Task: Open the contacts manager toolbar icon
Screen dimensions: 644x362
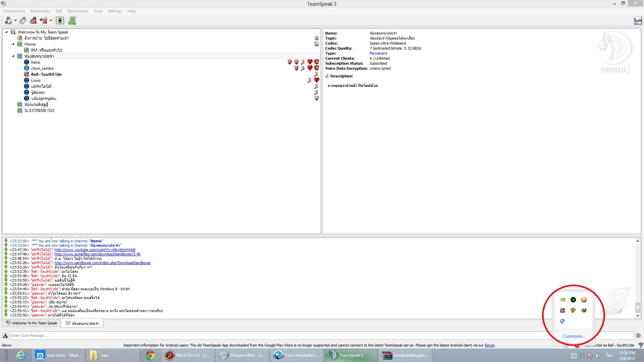Action: click(x=72, y=21)
